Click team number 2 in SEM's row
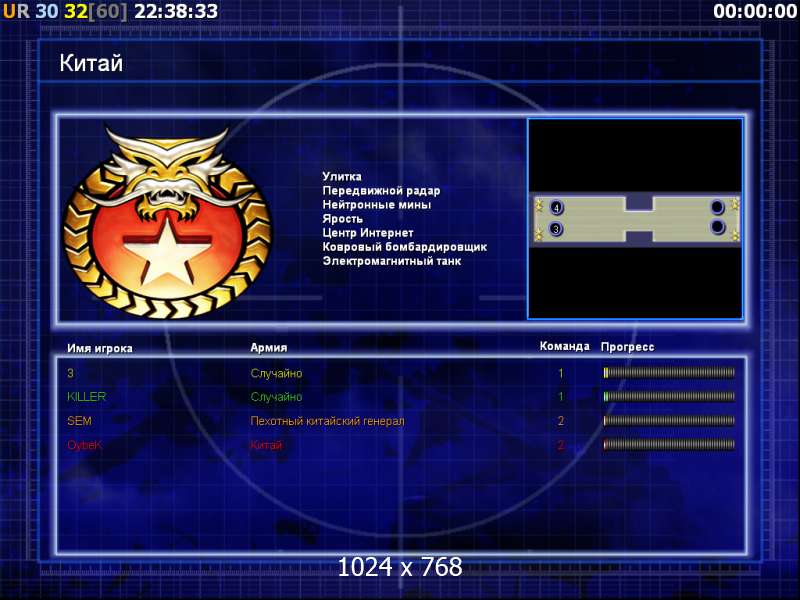800x600 pixels. pos(561,421)
